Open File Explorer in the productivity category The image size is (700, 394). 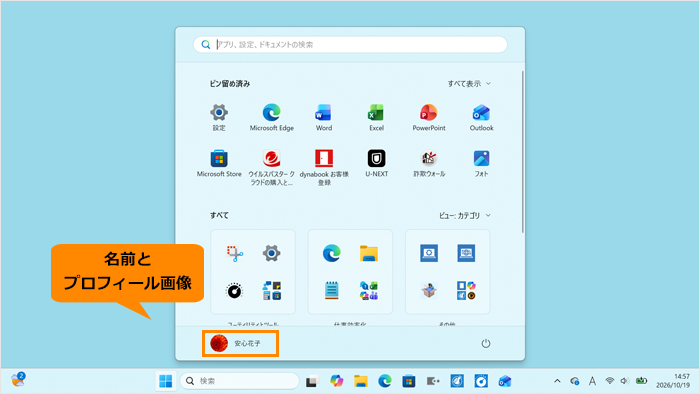369,253
